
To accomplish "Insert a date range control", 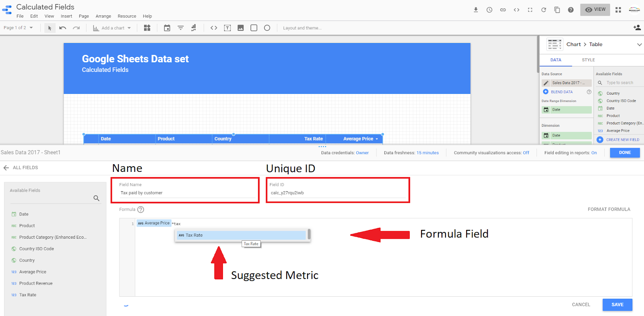I will coord(167,28).
